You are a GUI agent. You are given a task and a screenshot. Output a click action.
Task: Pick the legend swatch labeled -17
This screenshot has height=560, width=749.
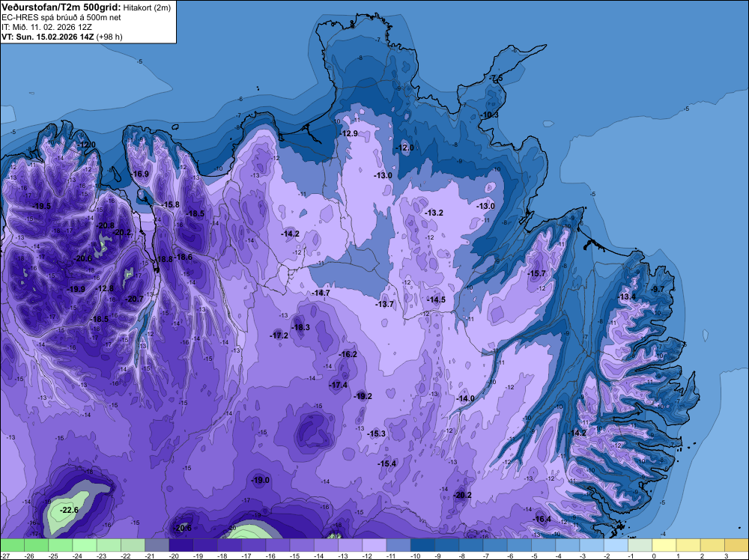point(254,545)
